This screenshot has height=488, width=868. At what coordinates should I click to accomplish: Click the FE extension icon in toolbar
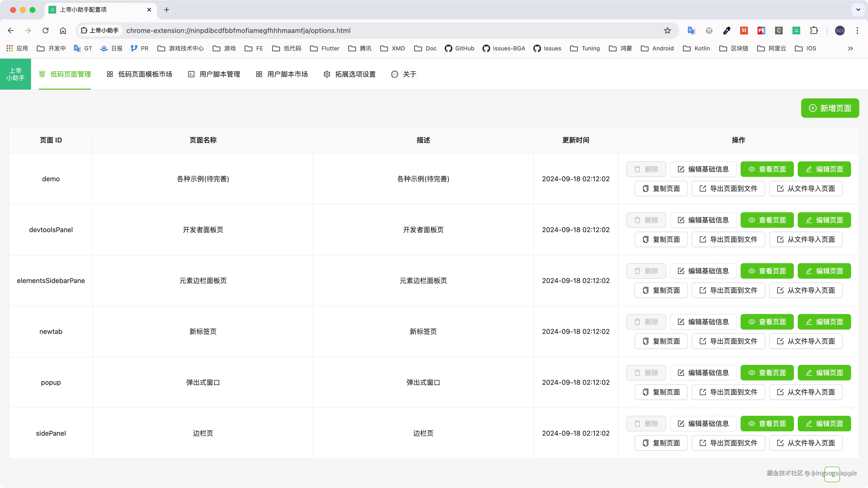(761, 30)
